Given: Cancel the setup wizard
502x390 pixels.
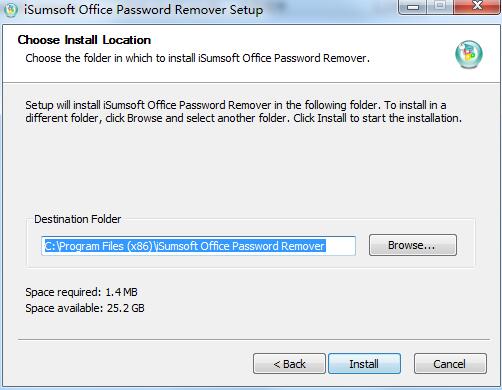Looking at the screenshot, I should (x=450, y=364).
